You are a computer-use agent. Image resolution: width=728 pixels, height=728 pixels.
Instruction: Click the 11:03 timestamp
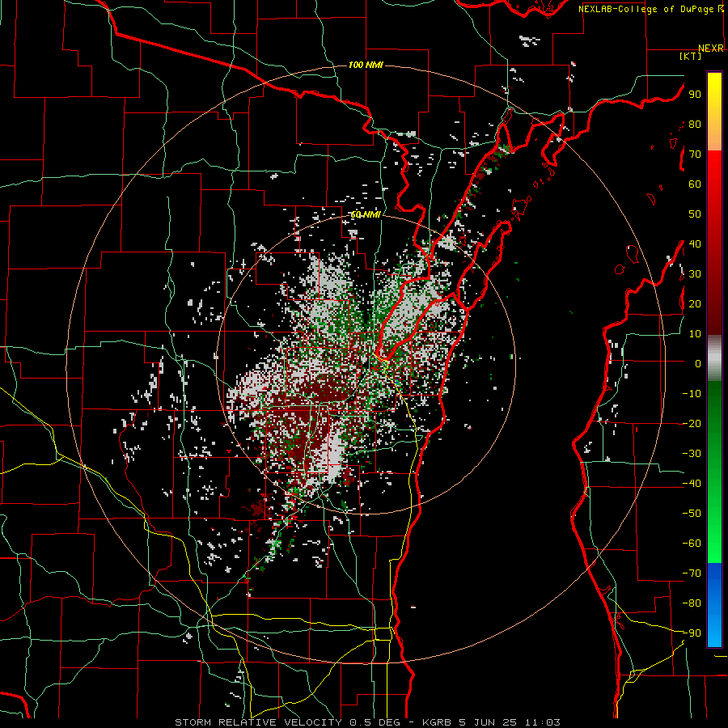[544, 722]
